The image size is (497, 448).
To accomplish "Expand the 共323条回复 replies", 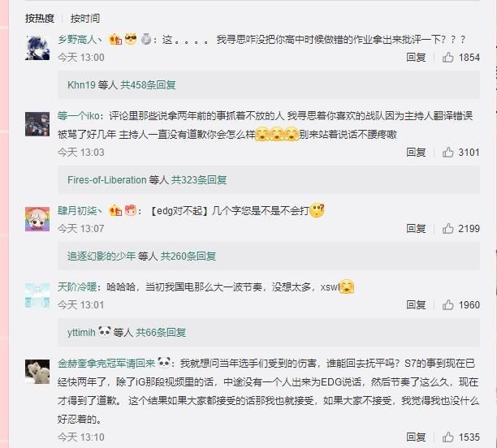I will click(199, 180).
